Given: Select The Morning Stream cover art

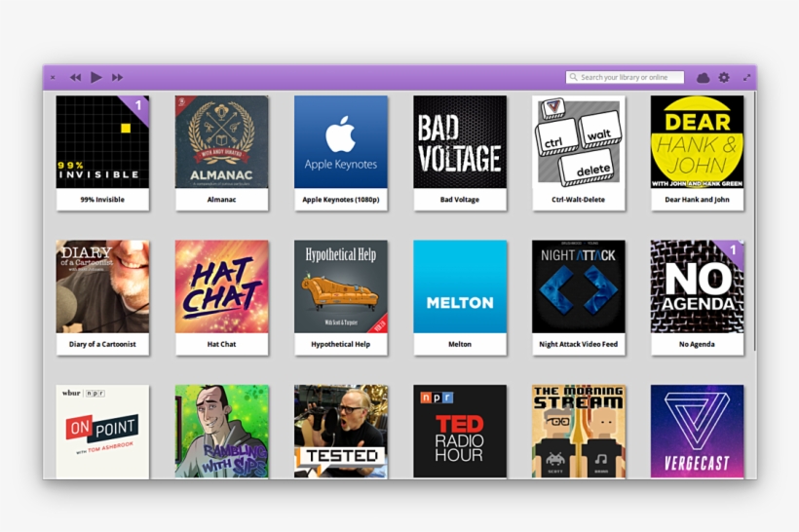Looking at the screenshot, I should 579,431.
